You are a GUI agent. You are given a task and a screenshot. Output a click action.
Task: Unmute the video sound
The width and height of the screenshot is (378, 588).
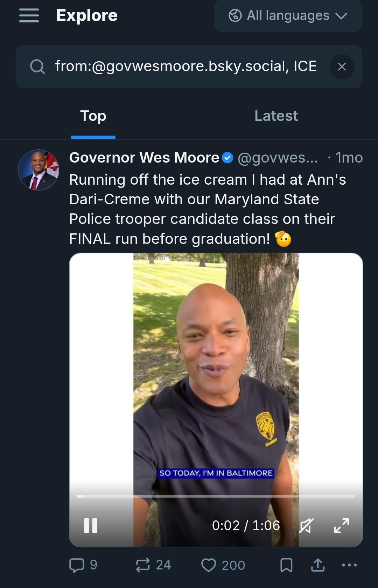(x=306, y=526)
